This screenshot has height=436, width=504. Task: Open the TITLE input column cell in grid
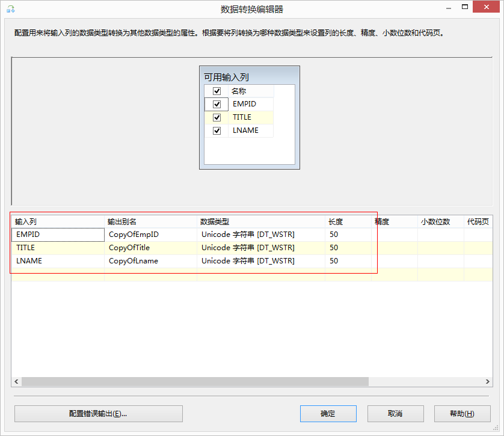tap(58, 248)
